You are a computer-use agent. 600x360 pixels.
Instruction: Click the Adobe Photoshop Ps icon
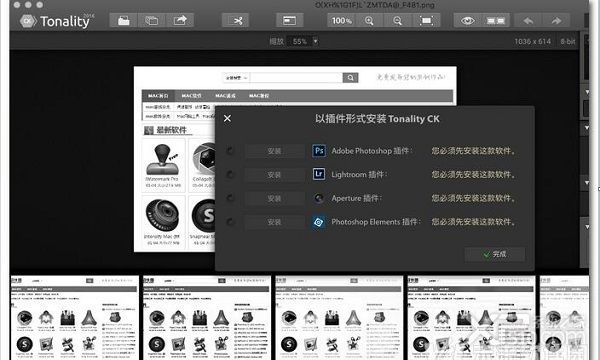(319, 151)
